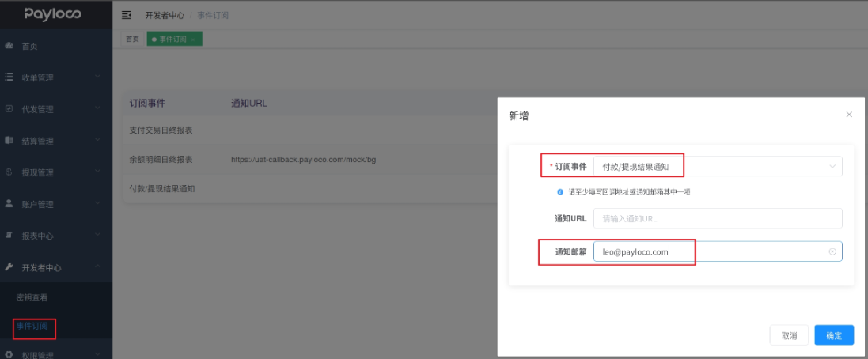Click the info icon beside the hint text

[x=560, y=192]
